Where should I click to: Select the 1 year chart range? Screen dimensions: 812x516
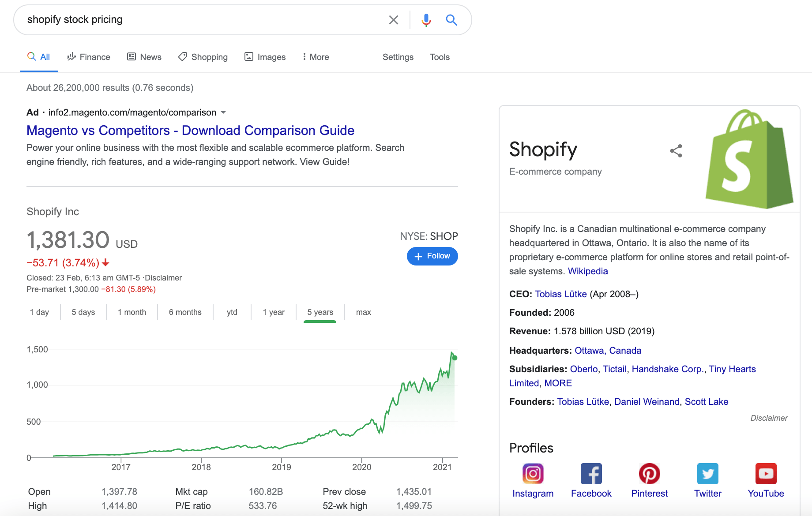point(274,312)
